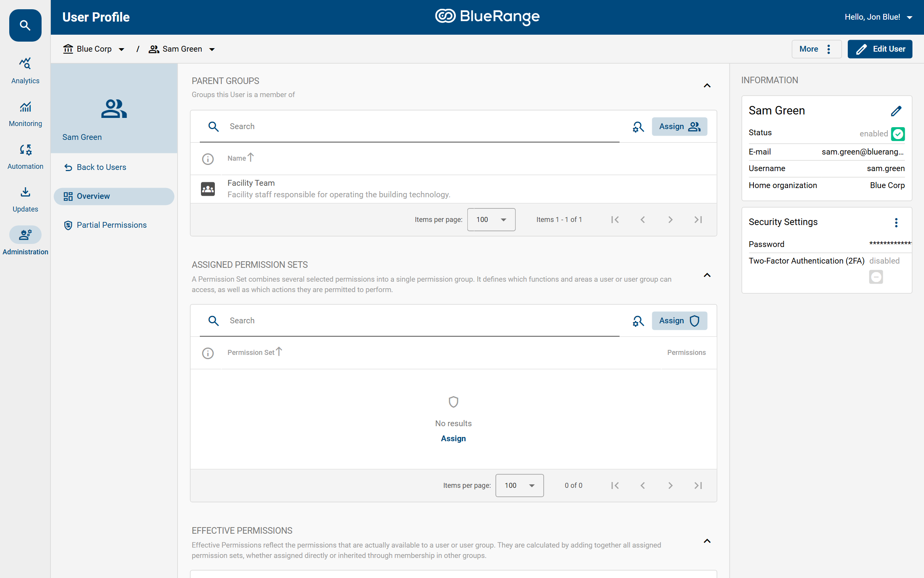Go to first page in Parent Groups
Viewport: 924px width, 578px height.
(615, 220)
